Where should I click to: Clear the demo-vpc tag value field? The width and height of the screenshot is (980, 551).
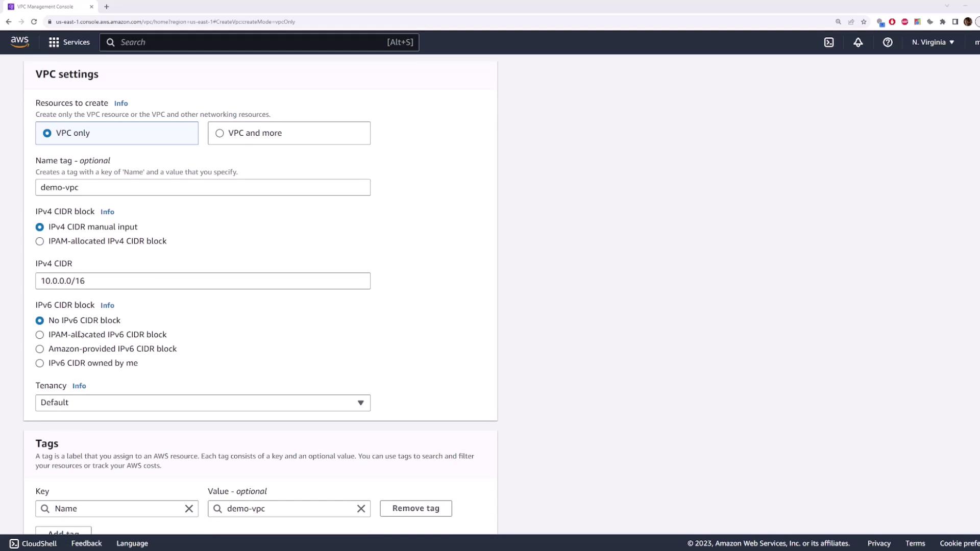click(361, 509)
